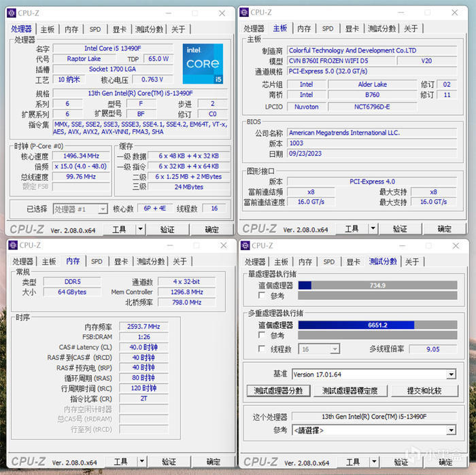The height and width of the screenshot is (475, 476).
Task: Minimize the bottom-right CPU-Z benchmark window
Action: [x=403, y=246]
